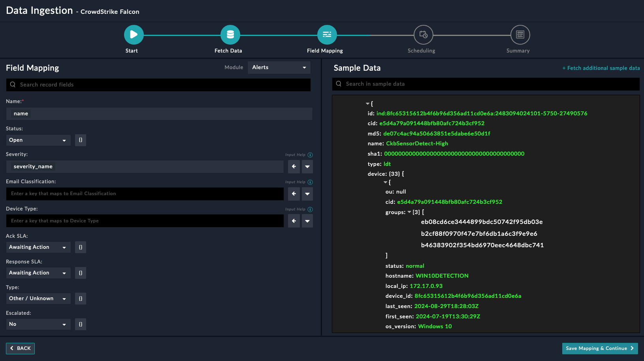The height and width of the screenshot is (361, 644).
Task: Click Fetch additional sample data link
Action: (601, 68)
